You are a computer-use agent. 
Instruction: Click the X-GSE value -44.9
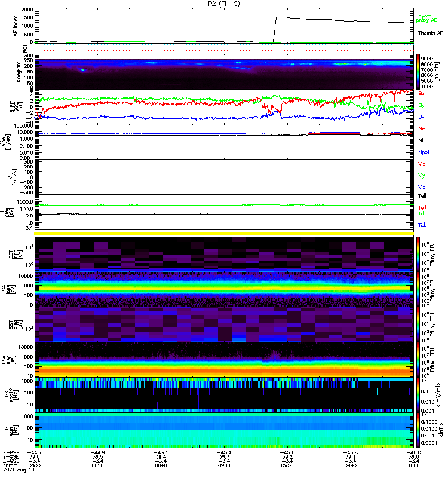97,453
